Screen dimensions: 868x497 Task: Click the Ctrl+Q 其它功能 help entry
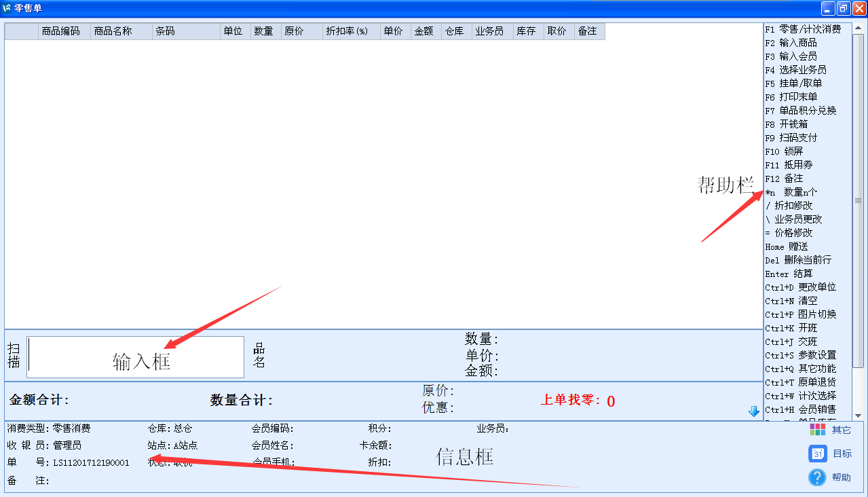click(800, 369)
